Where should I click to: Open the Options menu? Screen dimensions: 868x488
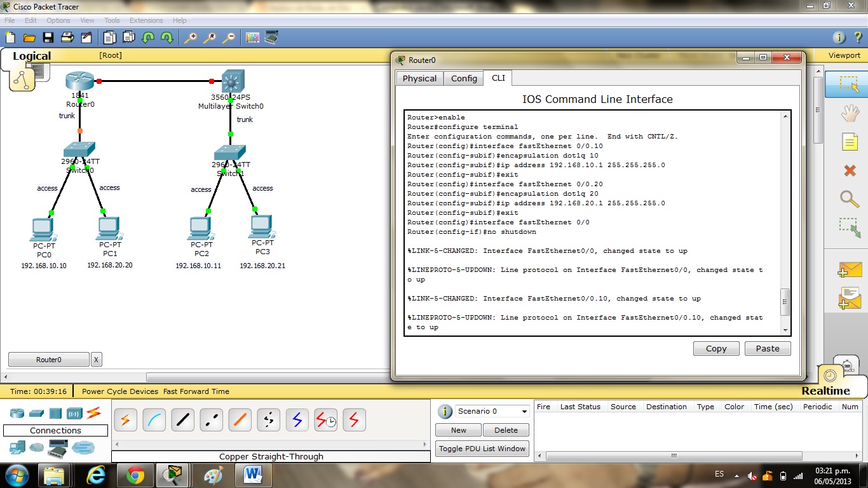[58, 20]
